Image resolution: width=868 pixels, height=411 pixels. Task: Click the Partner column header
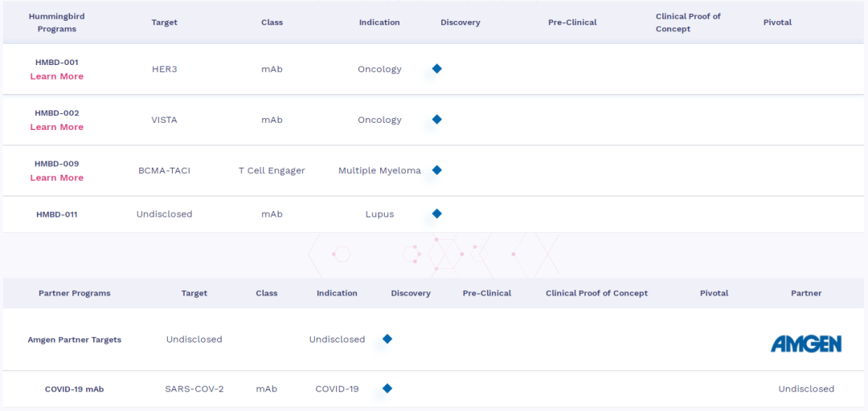(x=806, y=293)
